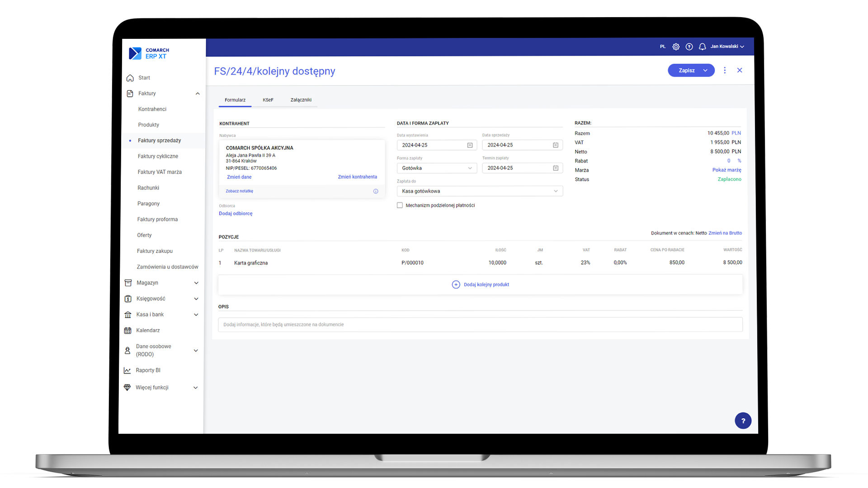This screenshot has height=488, width=868.
Task: Open Faktury VAT marża in sidebar
Action: [160, 172]
